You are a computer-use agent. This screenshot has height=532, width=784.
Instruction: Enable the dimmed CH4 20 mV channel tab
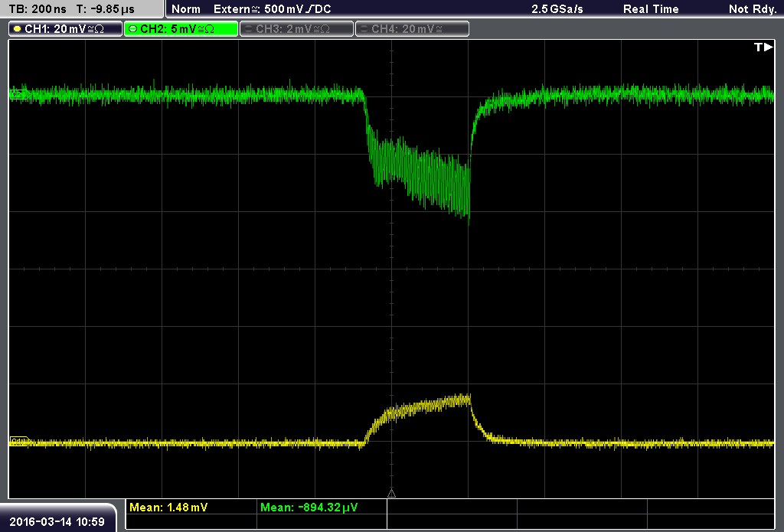[x=412, y=29]
